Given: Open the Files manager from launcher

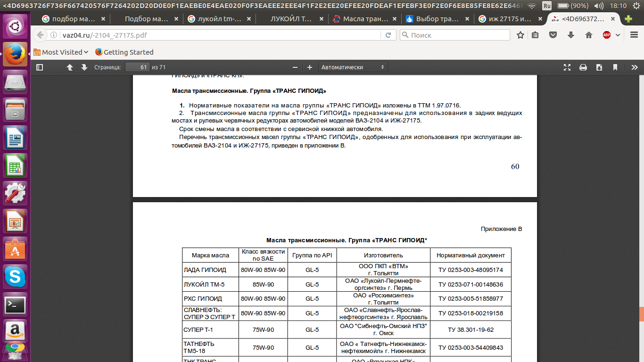Looking at the screenshot, I should [x=15, y=110].
